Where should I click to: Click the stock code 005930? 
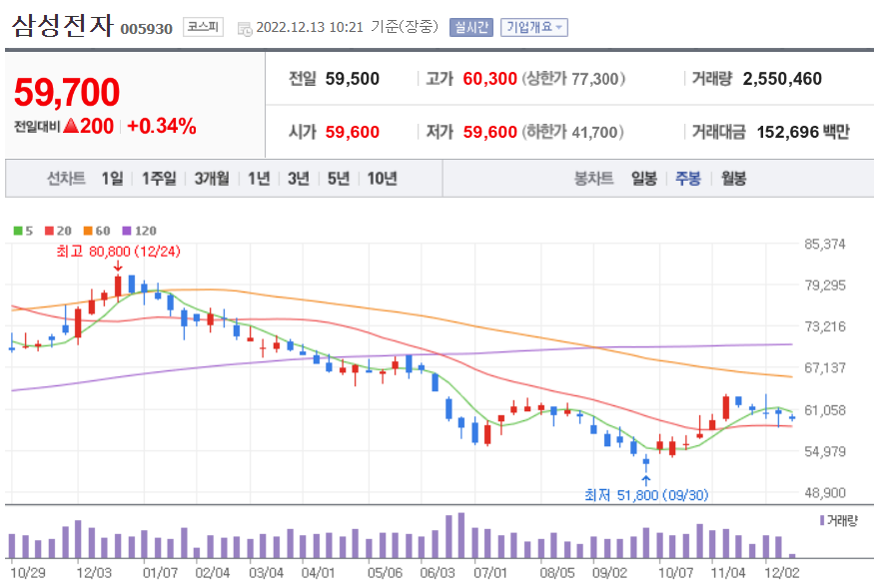point(146,29)
